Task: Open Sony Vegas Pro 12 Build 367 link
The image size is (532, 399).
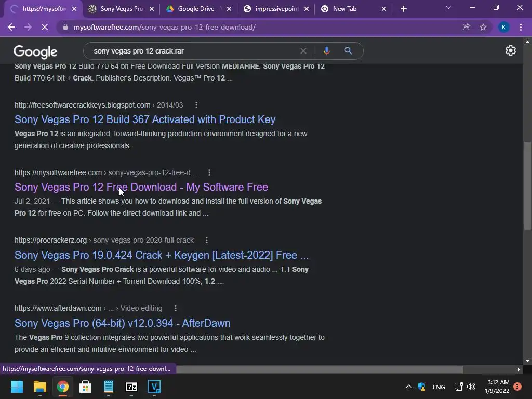Action: click(145, 119)
